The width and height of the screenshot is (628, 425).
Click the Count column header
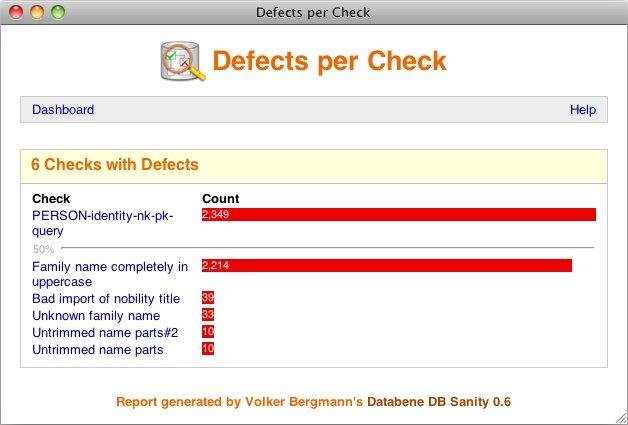(220, 199)
